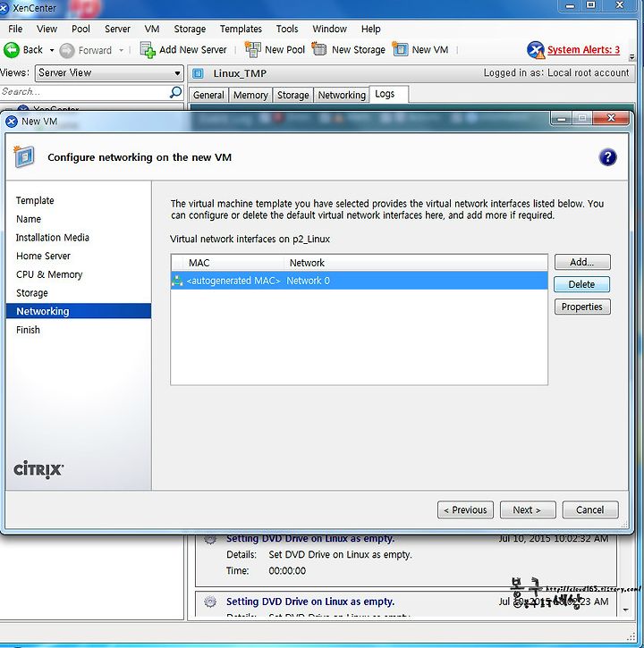
Task: Click the Properties button
Action: coord(582,307)
